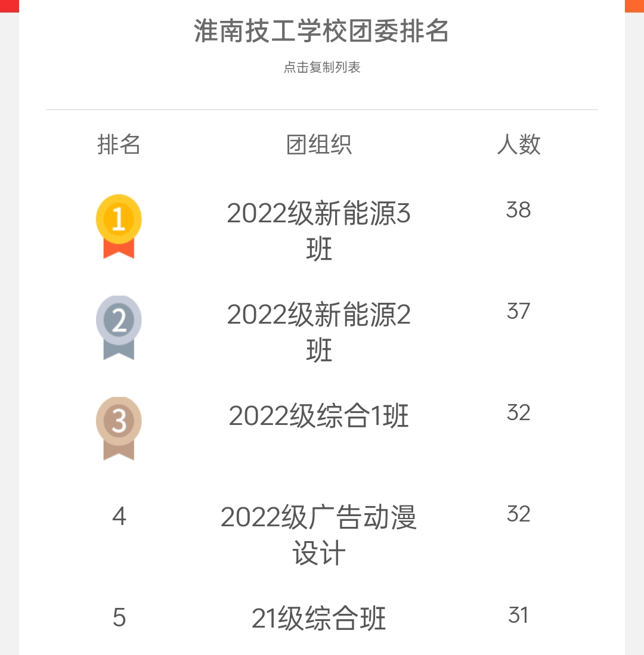Click the silver second-place medal icon
Image resolution: width=644 pixels, height=655 pixels.
point(119,328)
